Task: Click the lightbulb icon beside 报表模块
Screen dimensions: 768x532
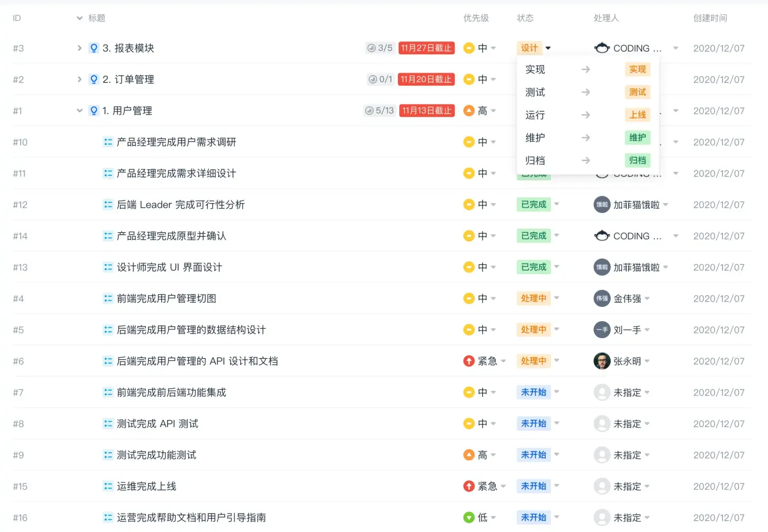Action: click(x=94, y=48)
